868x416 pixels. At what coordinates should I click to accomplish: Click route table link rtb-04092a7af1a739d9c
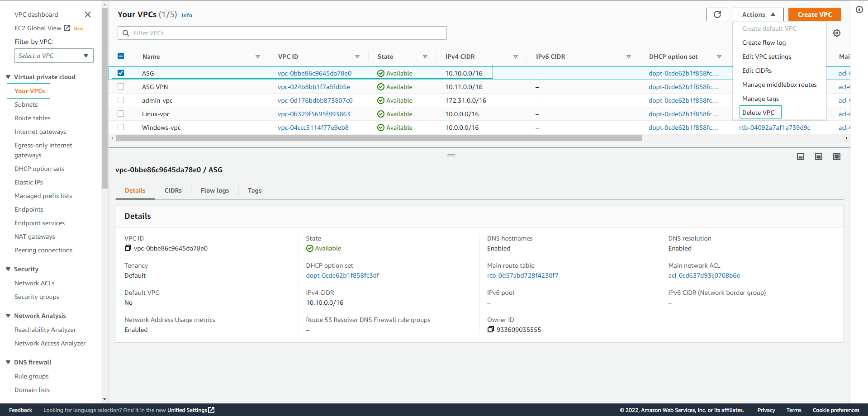774,128
